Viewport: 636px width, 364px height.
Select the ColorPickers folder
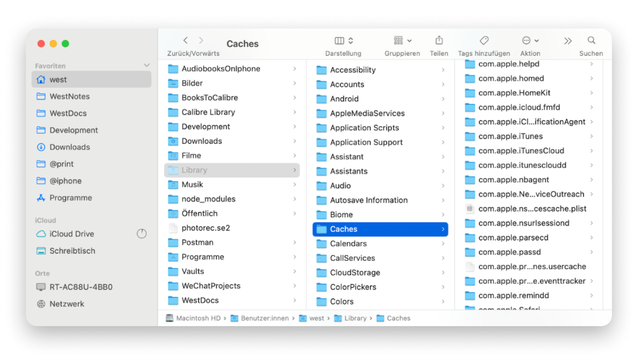[380, 287]
